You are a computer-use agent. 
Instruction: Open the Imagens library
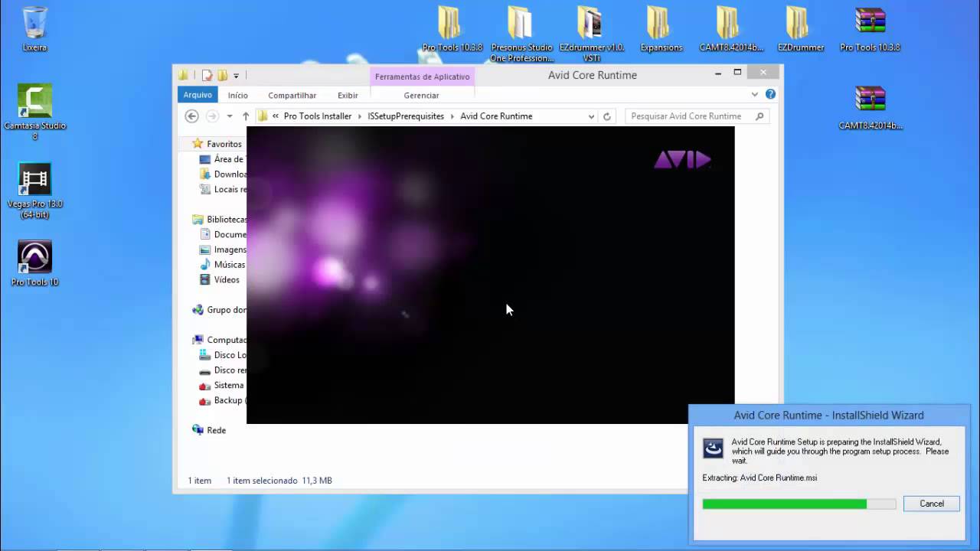click(x=223, y=249)
